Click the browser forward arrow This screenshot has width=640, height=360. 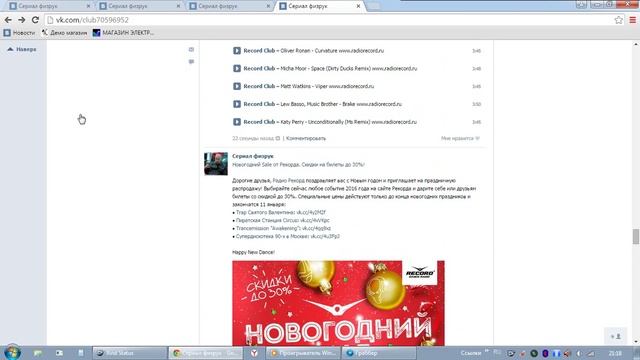[22, 20]
